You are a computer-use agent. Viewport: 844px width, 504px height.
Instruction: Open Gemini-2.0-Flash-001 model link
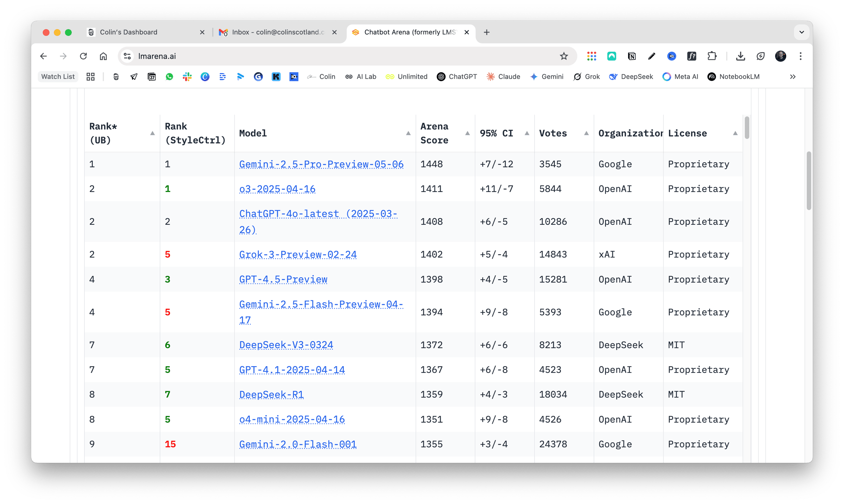coord(298,444)
